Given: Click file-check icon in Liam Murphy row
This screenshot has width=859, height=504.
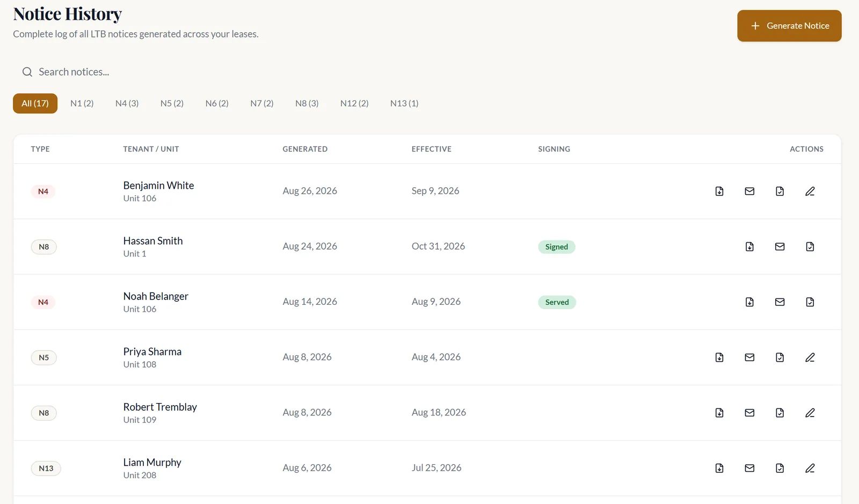Looking at the screenshot, I should point(780,468).
